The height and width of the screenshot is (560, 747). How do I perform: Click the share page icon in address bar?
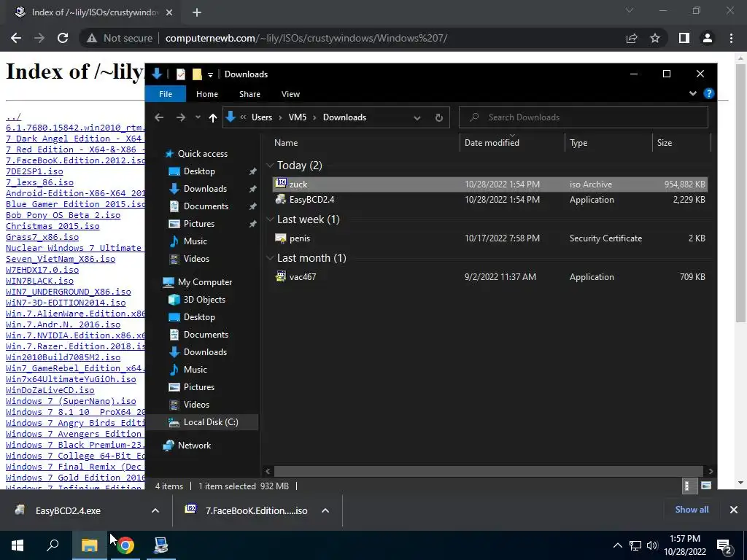click(x=632, y=38)
